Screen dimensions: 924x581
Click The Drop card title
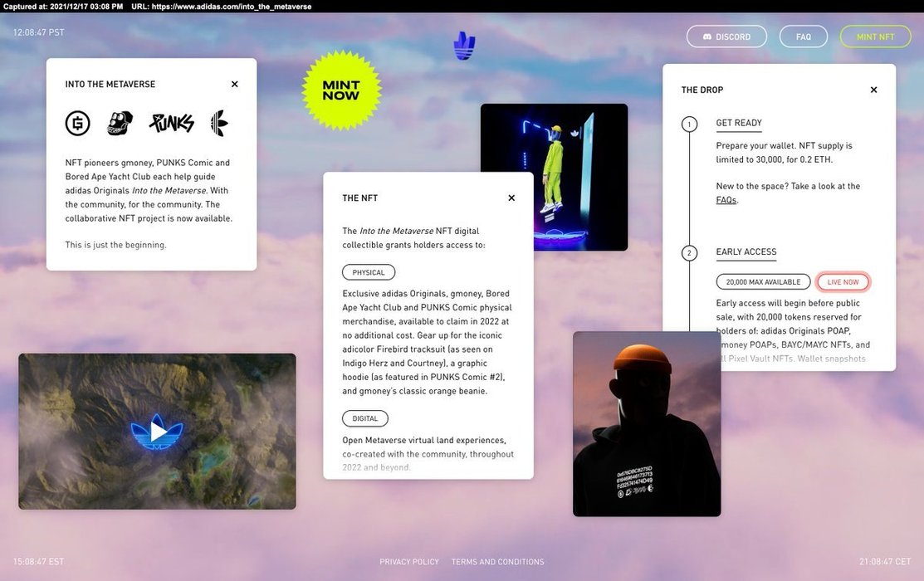[x=702, y=90]
